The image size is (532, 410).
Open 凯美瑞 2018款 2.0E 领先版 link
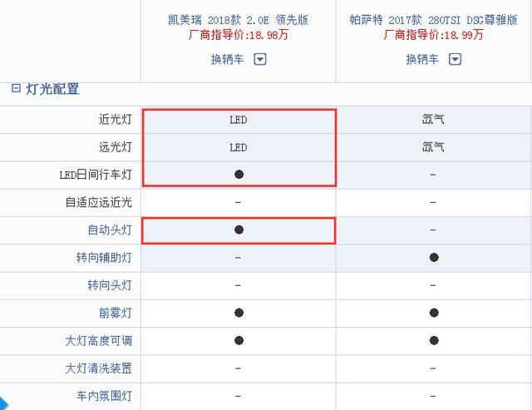coord(239,20)
